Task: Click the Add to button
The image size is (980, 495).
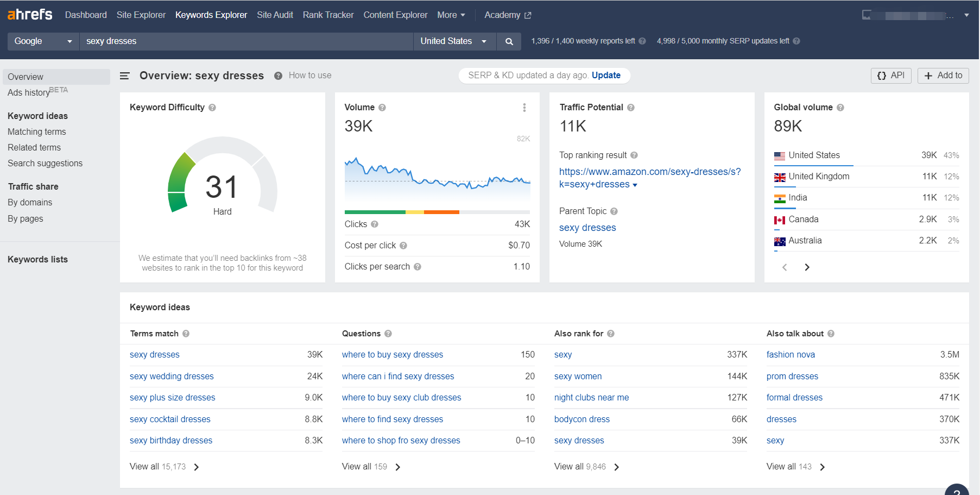Action: click(943, 76)
